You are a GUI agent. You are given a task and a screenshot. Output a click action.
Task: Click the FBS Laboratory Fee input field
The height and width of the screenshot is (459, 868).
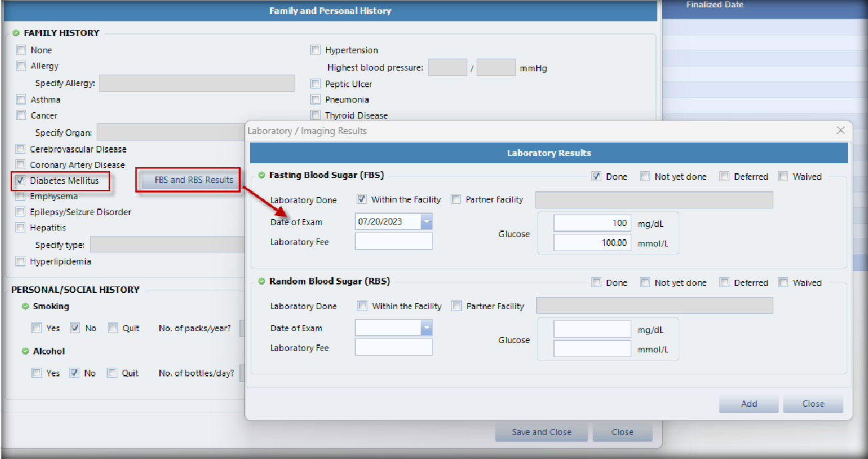tap(393, 241)
